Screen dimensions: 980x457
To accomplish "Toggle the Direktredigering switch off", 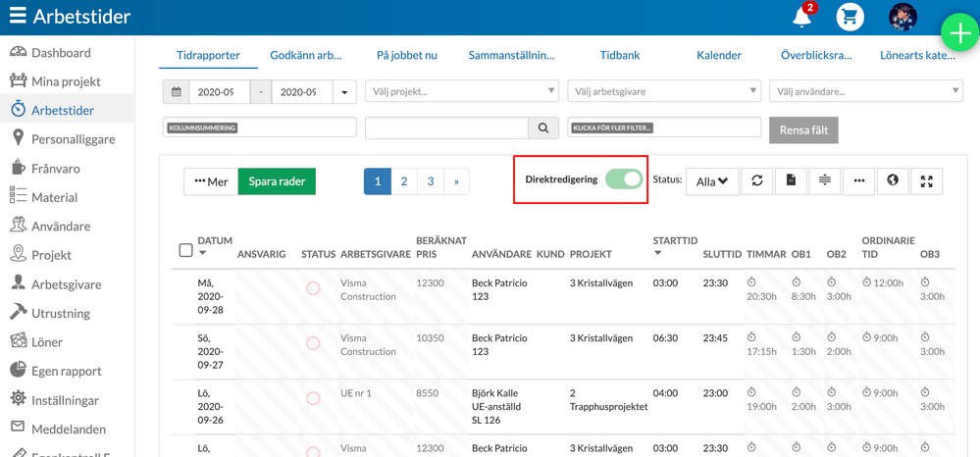I will [623, 179].
